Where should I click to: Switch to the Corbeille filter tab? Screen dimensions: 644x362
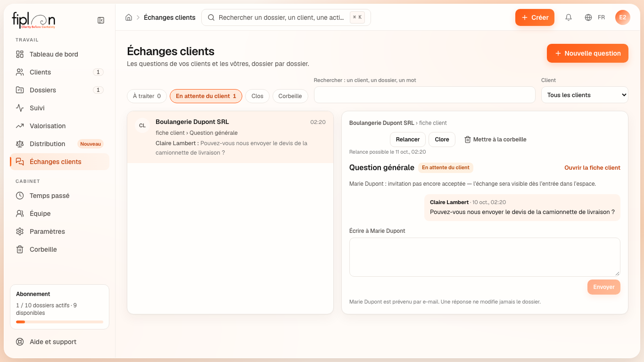290,96
